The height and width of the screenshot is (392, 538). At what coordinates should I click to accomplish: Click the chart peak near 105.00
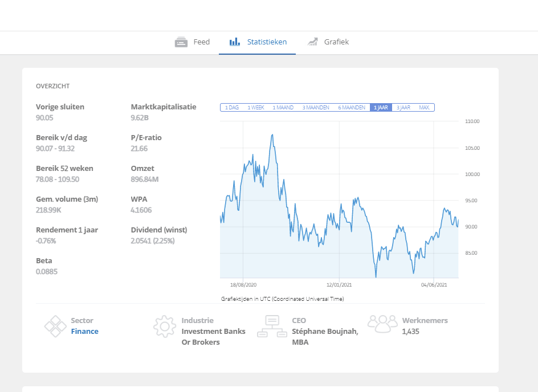(272, 135)
